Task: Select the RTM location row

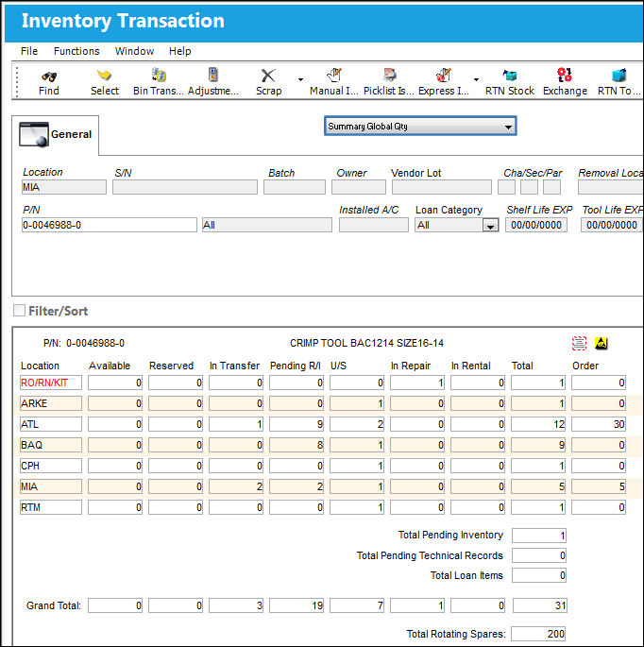Action: 51,507
